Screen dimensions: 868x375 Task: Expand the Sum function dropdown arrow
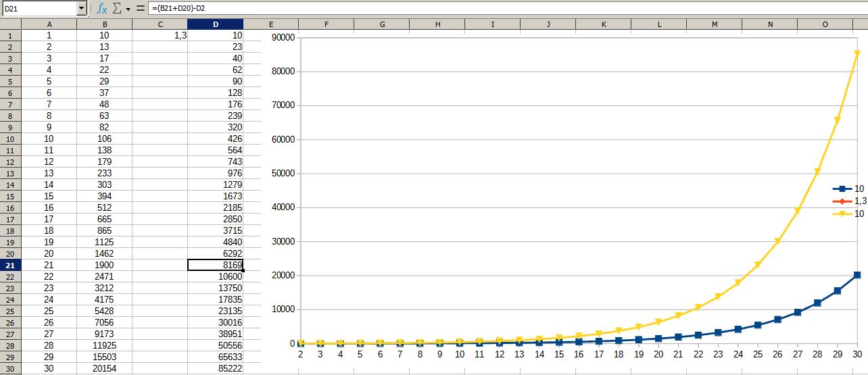[x=128, y=9]
